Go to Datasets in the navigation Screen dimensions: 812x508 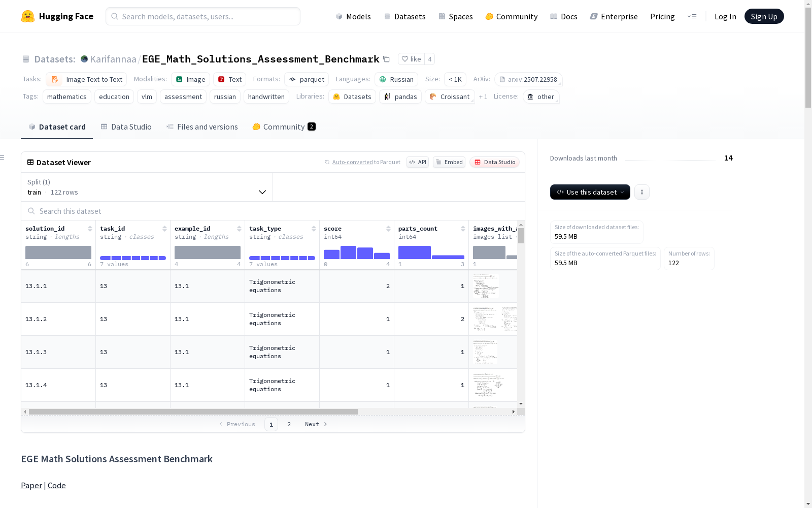coord(404,16)
